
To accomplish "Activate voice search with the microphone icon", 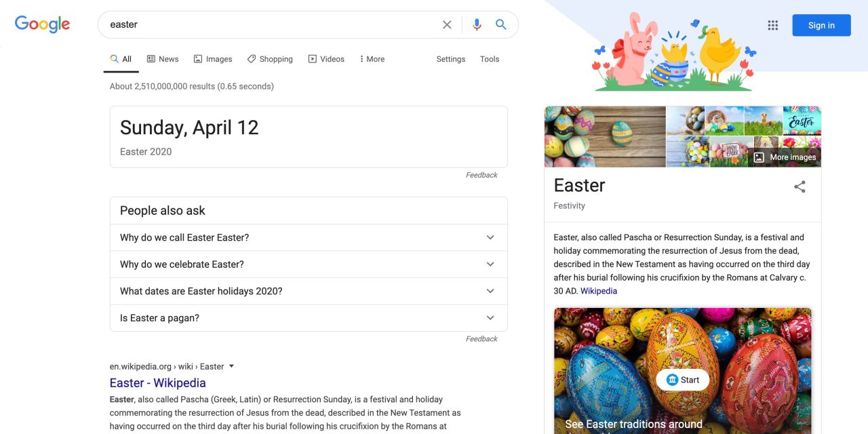I will click(x=477, y=24).
